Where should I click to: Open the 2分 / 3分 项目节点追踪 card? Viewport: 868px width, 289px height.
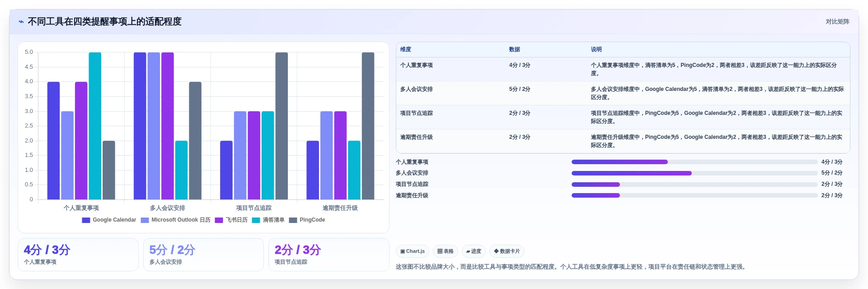[x=329, y=255]
